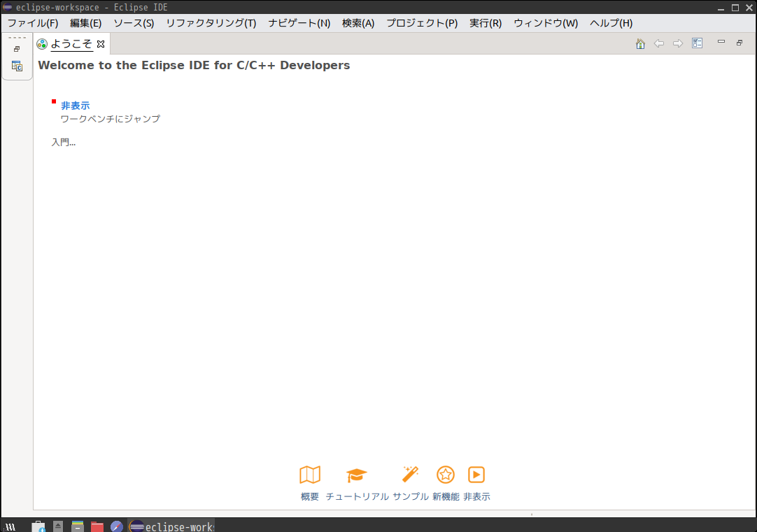Open the チュートリアル graduation cap icon

click(357, 475)
